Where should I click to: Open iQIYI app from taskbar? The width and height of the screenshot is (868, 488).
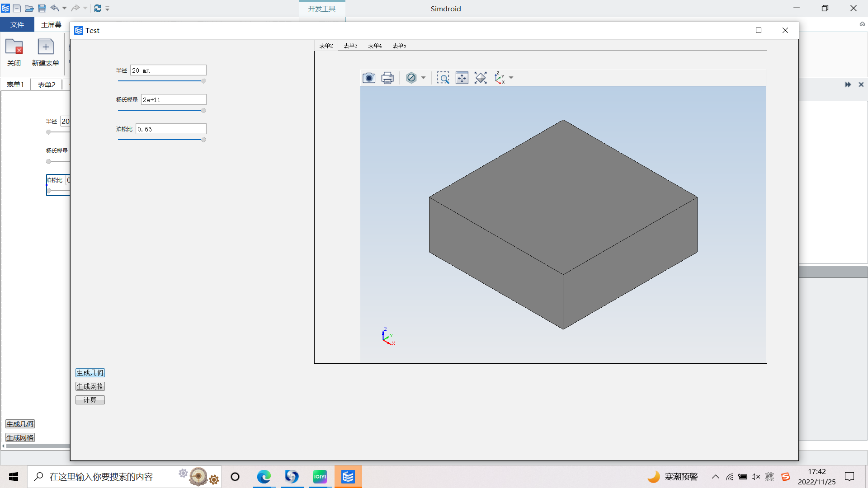pyautogui.click(x=320, y=477)
